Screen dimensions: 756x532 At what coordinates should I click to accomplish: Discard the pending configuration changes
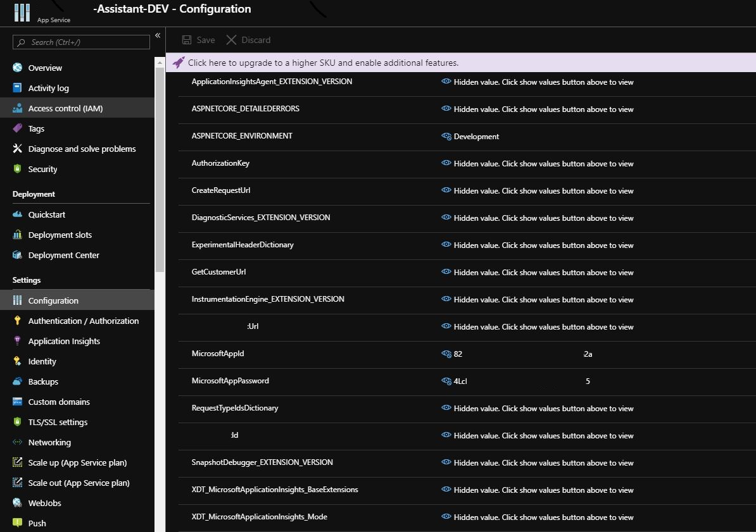[248, 40]
